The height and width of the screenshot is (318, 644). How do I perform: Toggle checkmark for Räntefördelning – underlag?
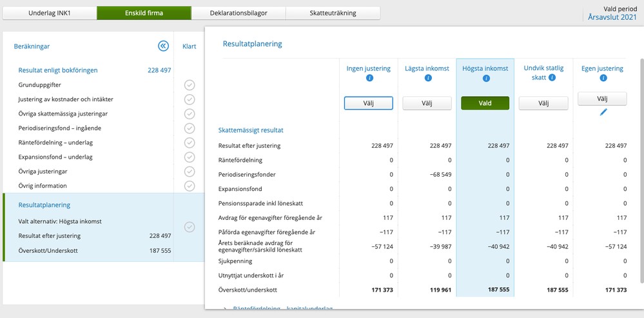(190, 143)
